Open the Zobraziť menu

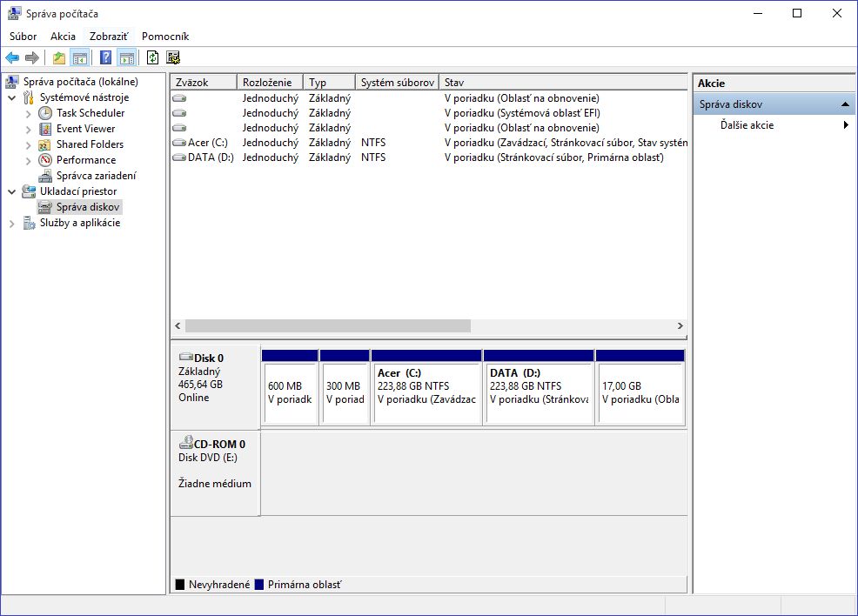109,37
